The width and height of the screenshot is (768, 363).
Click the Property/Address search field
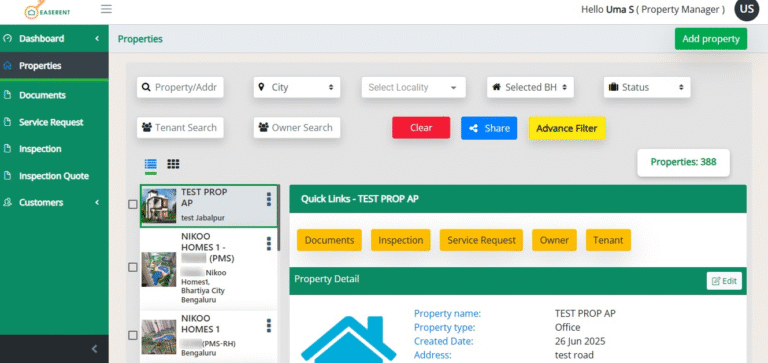click(180, 87)
